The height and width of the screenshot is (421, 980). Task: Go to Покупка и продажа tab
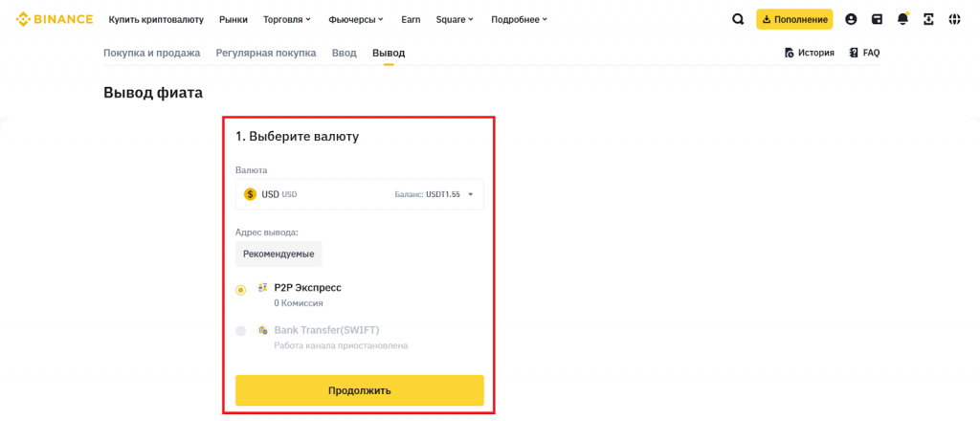coord(151,53)
